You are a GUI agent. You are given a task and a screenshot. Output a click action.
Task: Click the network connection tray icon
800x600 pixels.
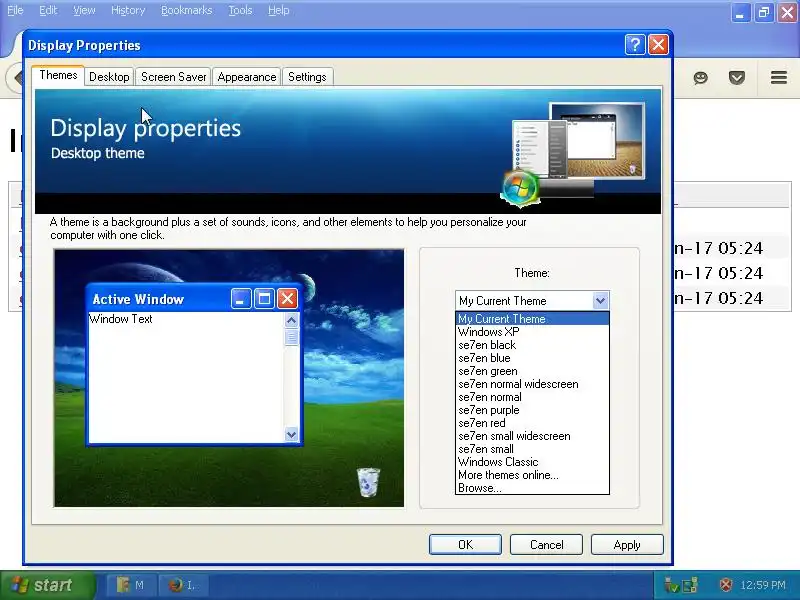click(690, 585)
